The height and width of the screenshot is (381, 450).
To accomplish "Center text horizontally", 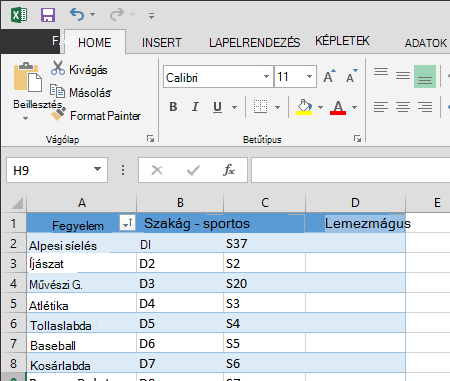I will (403, 107).
